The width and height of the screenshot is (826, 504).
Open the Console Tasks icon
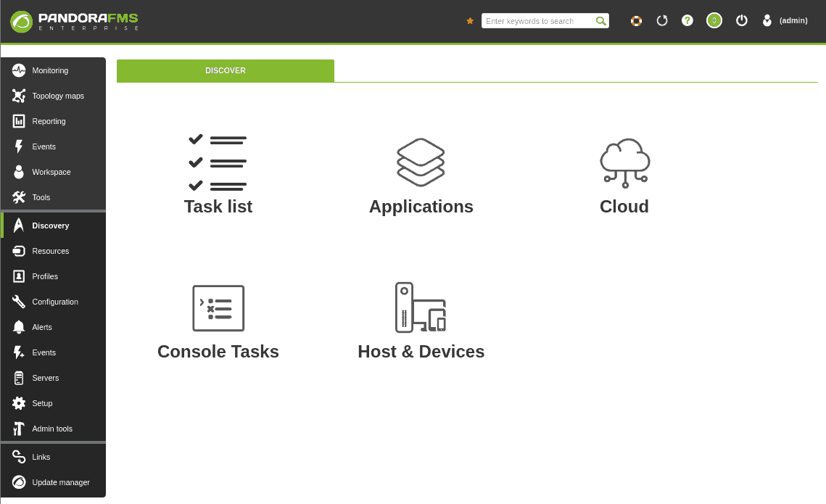[218, 308]
